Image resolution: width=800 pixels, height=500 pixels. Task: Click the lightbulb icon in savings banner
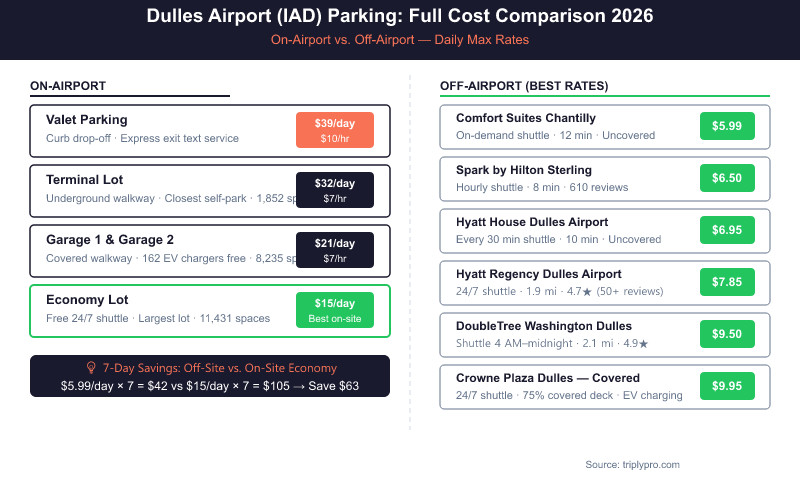click(91, 368)
